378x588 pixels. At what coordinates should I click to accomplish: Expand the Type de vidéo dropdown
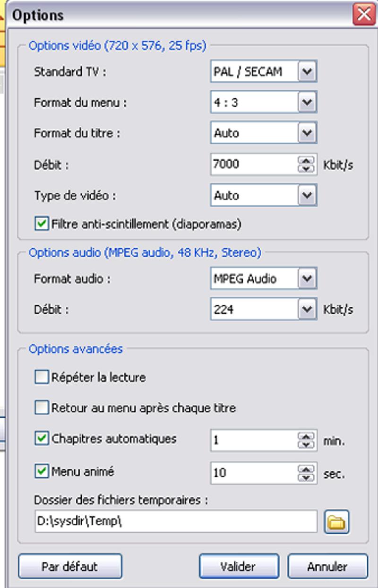point(307,195)
